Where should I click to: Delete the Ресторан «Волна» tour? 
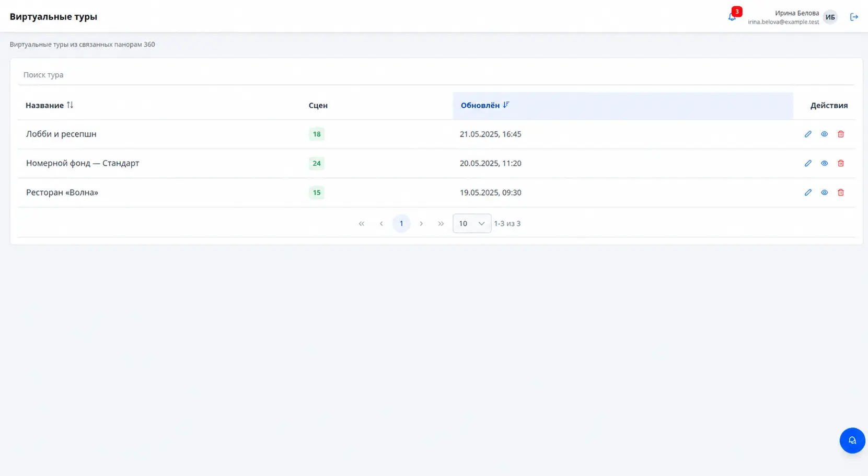click(840, 192)
